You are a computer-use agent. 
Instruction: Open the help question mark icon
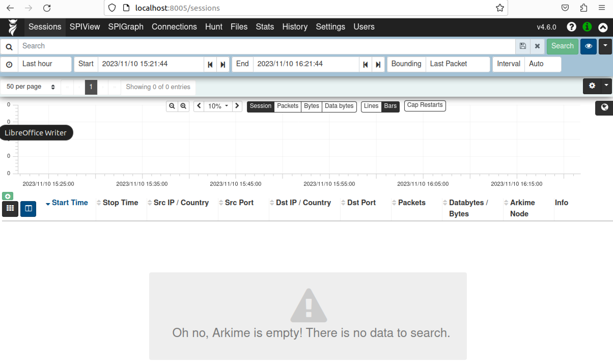pyautogui.click(x=571, y=27)
